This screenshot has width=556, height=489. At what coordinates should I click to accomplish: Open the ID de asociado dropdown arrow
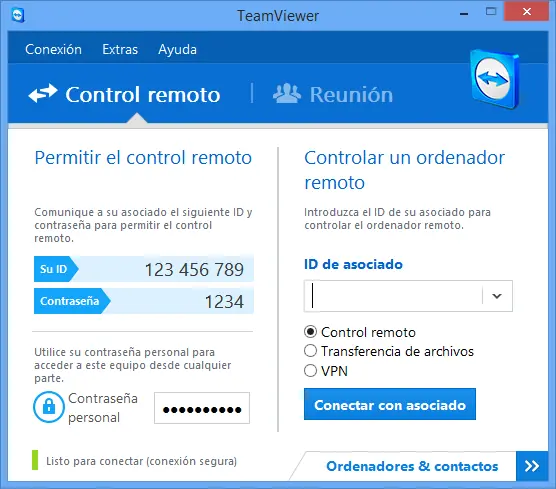497,296
